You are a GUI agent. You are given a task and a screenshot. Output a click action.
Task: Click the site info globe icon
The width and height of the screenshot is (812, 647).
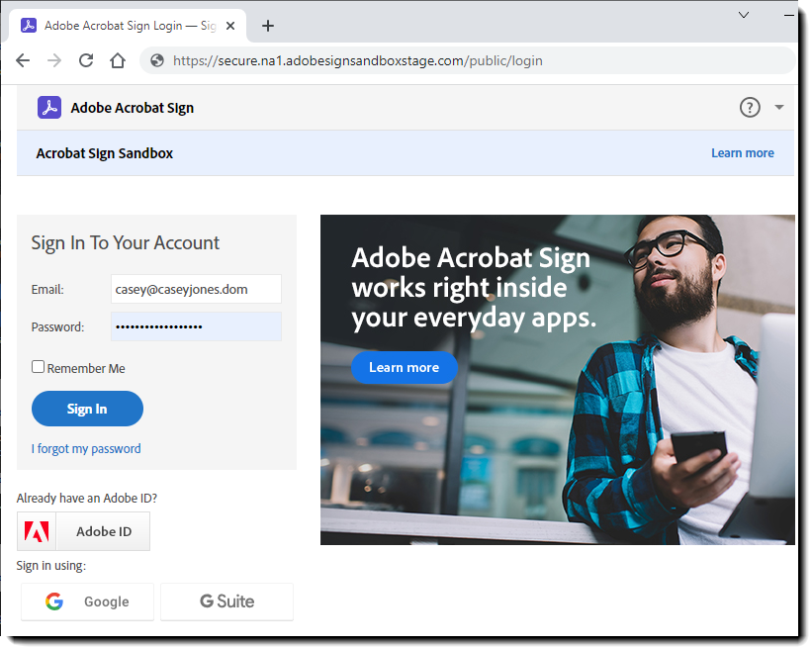click(157, 60)
